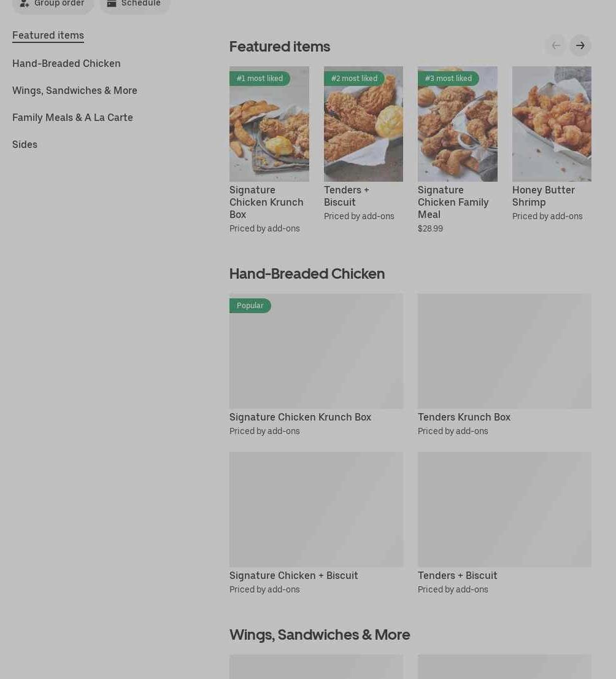The width and height of the screenshot is (616, 679).
Task: Select the #3 most liked badge
Action: pos(448,79)
